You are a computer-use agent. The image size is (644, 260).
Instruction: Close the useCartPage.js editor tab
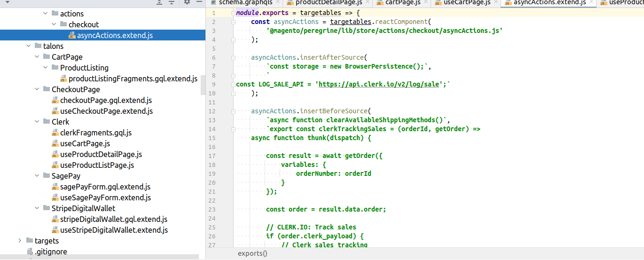pos(496,2)
